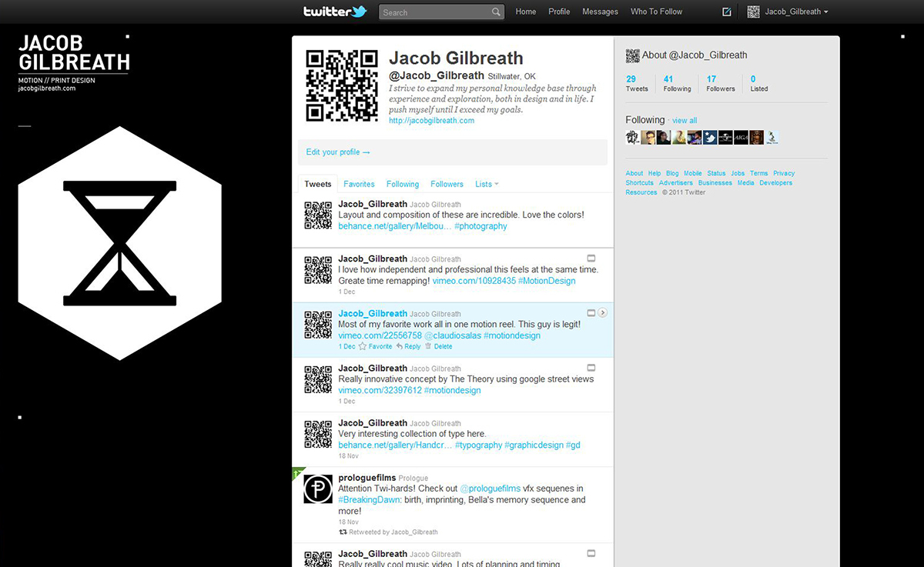Click the QR icon beside About @Jacob_Gilbreath

632,55
